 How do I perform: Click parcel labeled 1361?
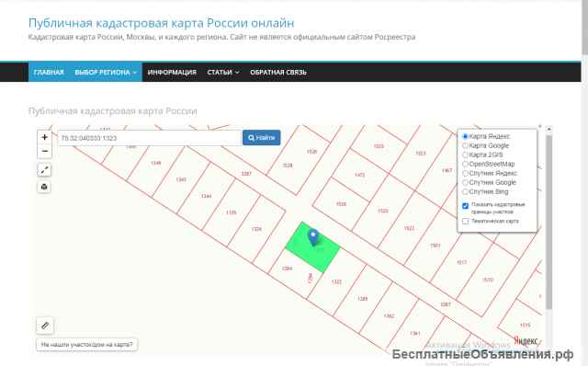click(x=414, y=333)
